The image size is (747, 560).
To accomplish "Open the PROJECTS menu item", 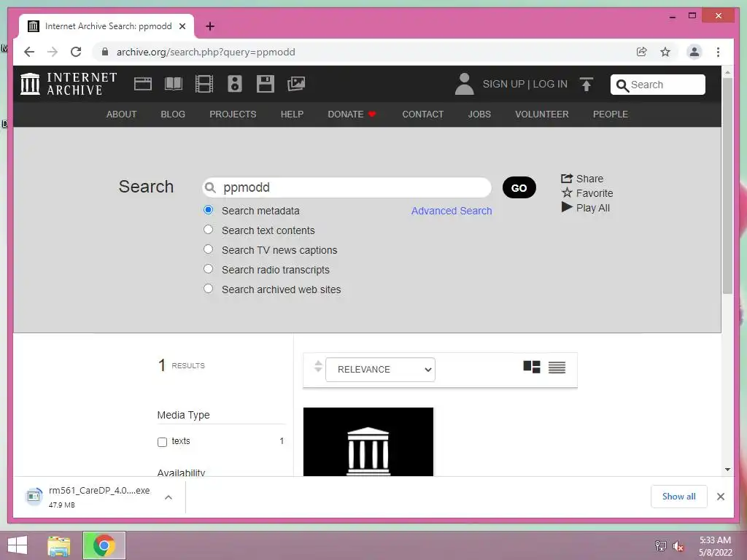I will pyautogui.click(x=233, y=114).
